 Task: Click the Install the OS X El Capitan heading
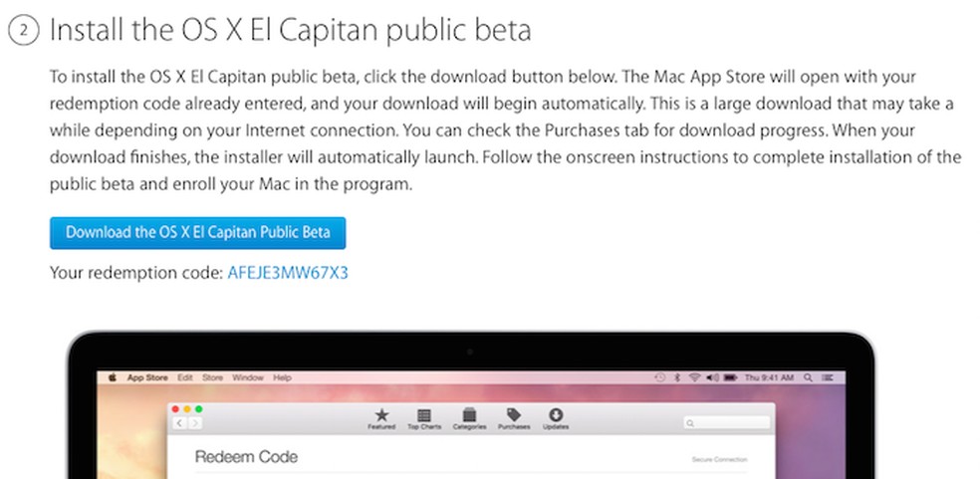point(290,30)
